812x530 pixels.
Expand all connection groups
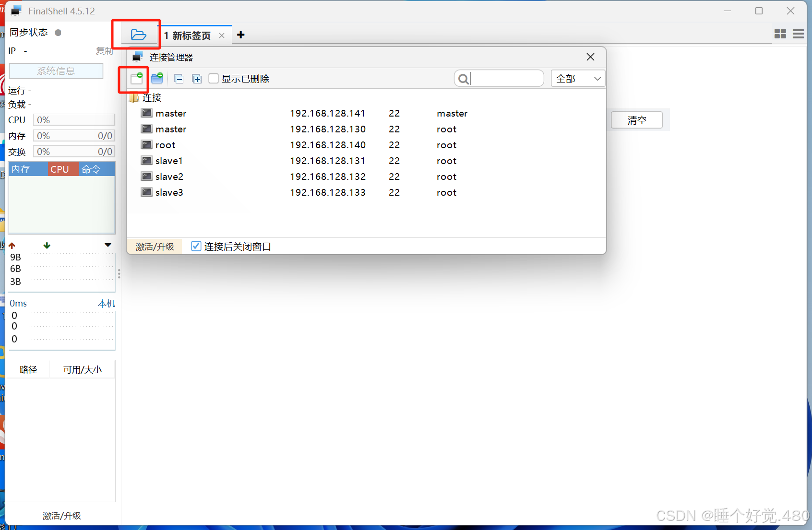pyautogui.click(x=196, y=78)
